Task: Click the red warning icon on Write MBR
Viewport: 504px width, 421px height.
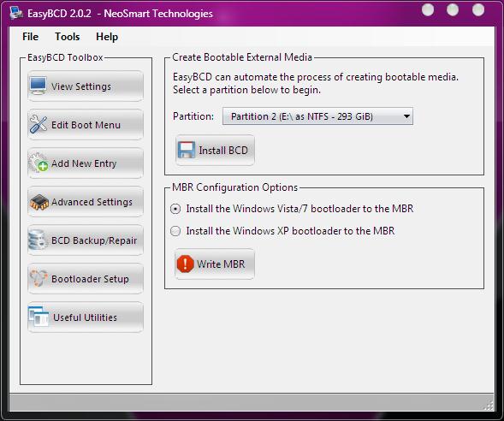Action: 185,264
